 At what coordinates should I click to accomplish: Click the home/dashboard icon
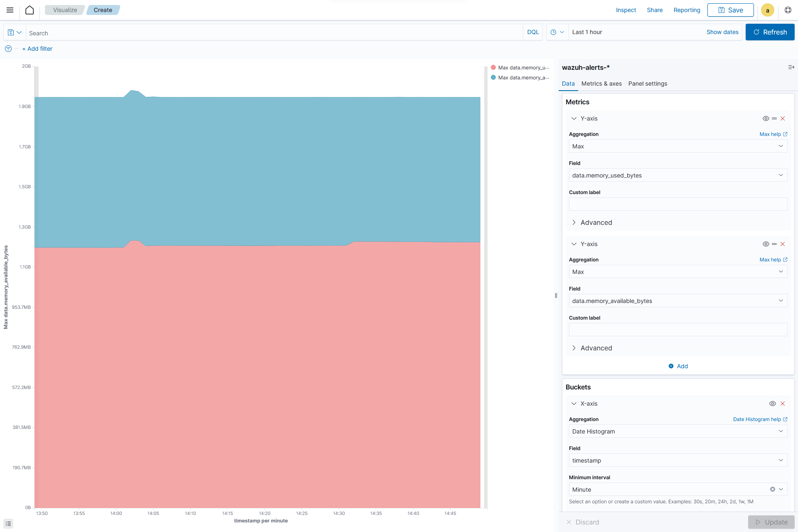[29, 10]
